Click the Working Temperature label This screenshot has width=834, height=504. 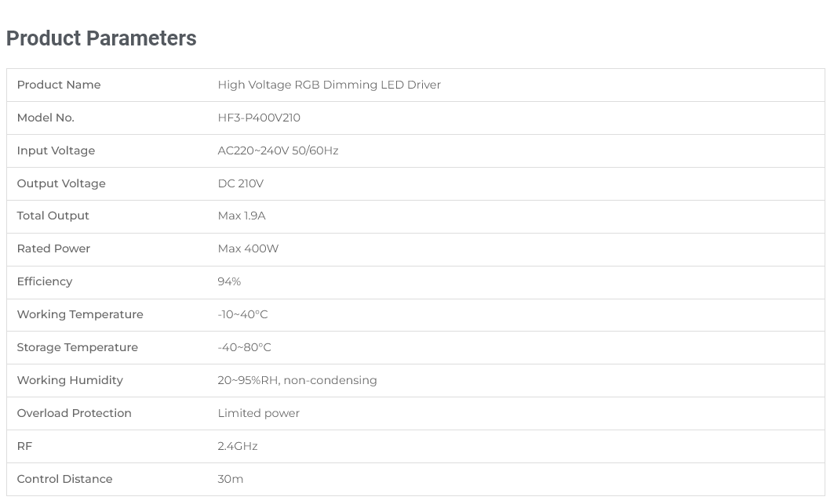[x=80, y=314]
